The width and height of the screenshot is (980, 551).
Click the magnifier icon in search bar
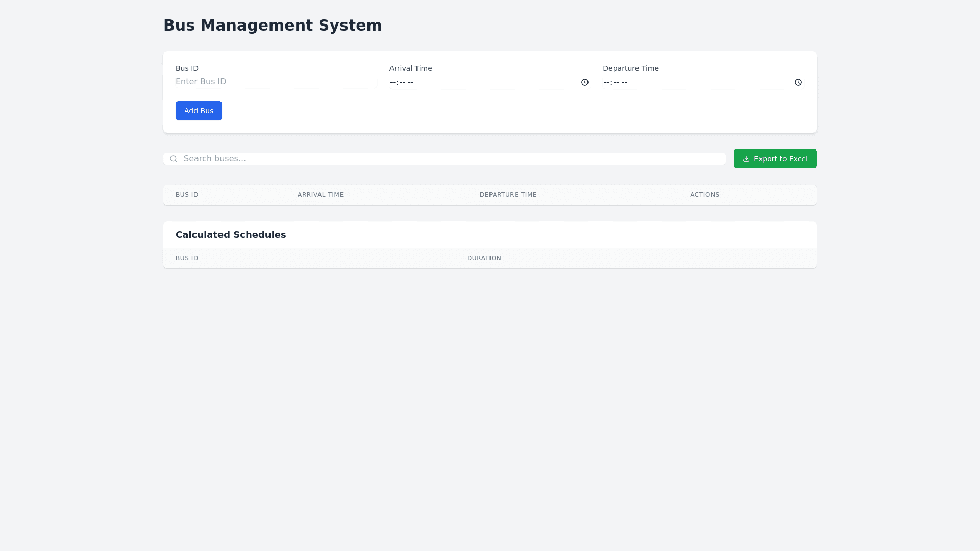pyautogui.click(x=174, y=159)
